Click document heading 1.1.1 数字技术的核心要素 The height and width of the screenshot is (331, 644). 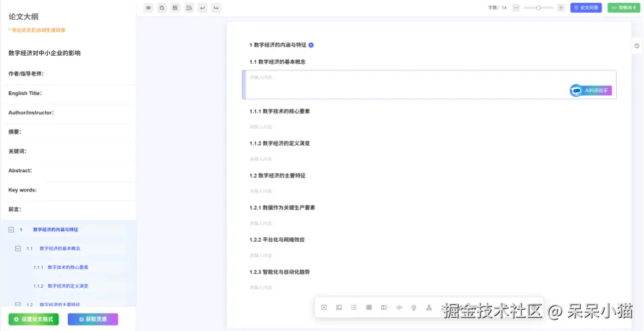point(280,111)
